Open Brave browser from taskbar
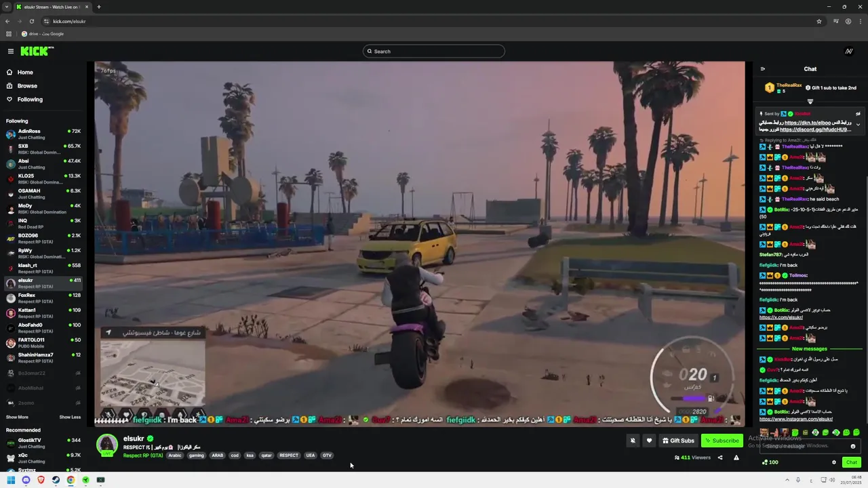This screenshot has width=868, height=488. point(41,480)
